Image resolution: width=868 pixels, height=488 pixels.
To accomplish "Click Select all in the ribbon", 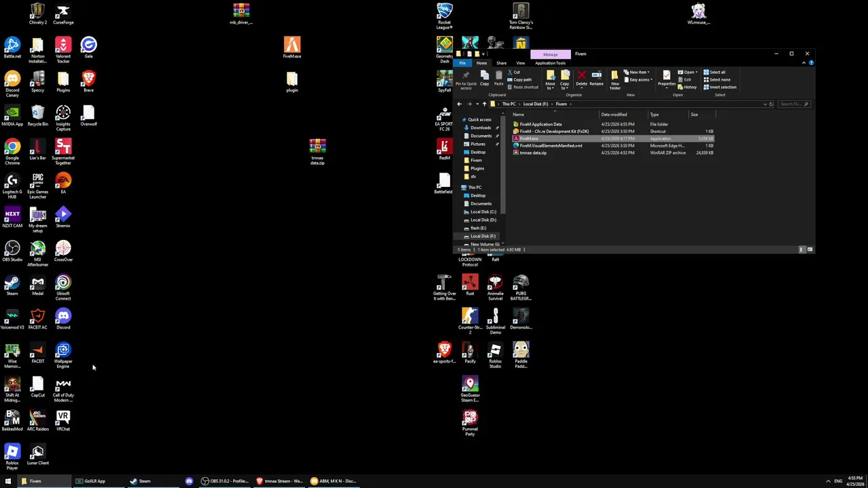I will 715,72.
